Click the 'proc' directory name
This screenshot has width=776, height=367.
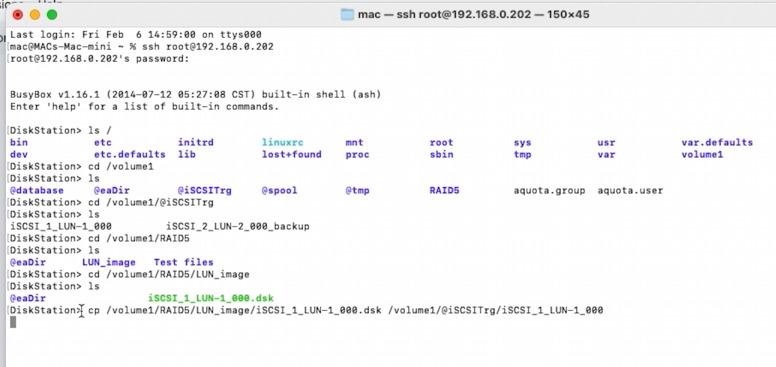click(x=357, y=154)
